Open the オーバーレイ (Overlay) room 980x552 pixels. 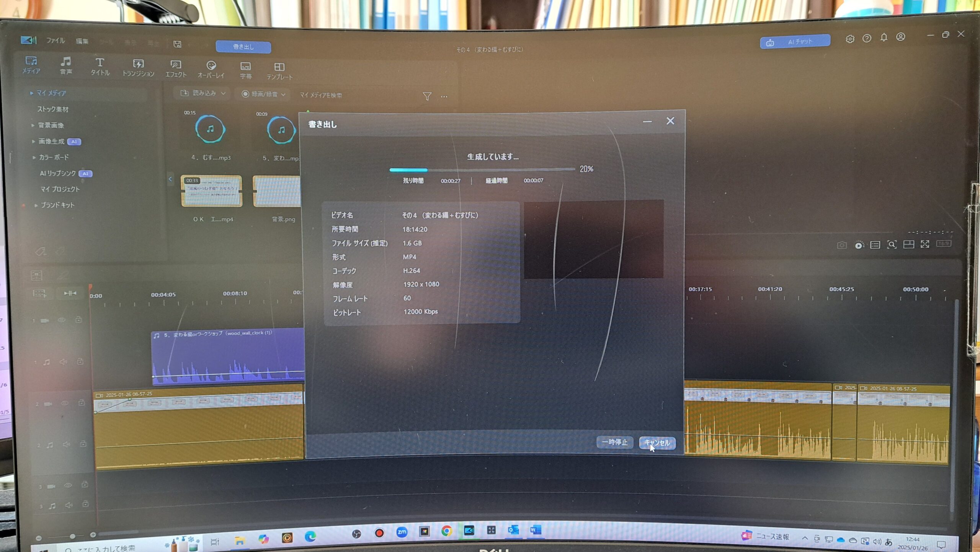pyautogui.click(x=211, y=70)
